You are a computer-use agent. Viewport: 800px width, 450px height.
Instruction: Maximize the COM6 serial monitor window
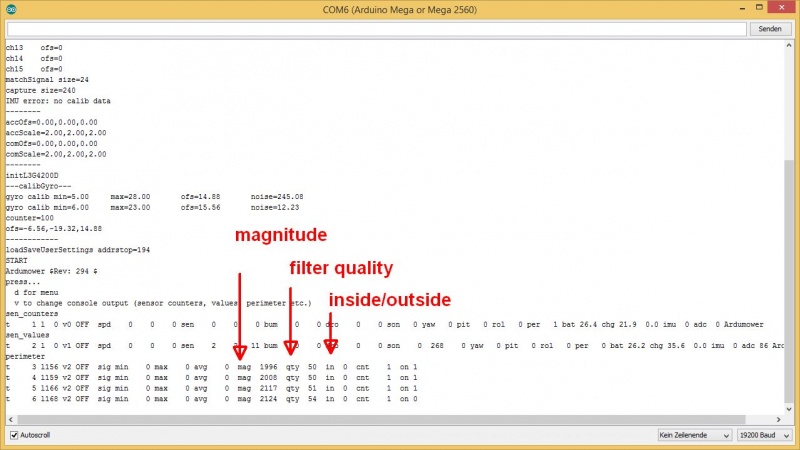point(759,8)
